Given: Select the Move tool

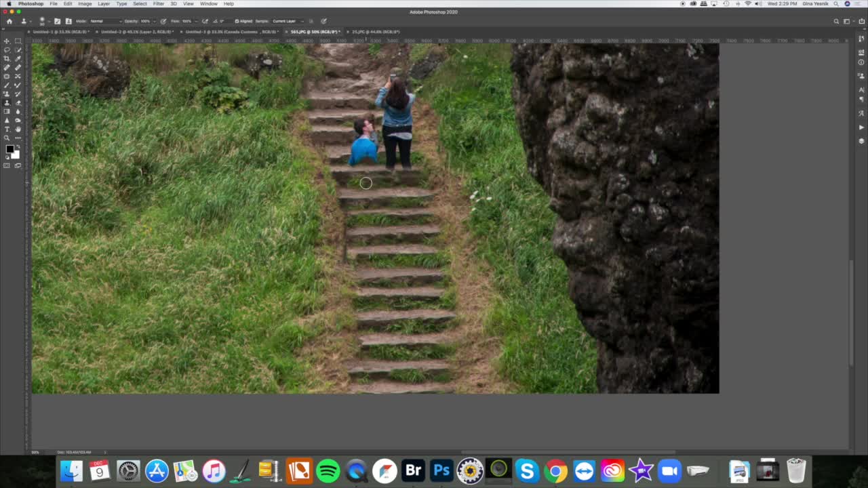Looking at the screenshot, I should (7, 41).
